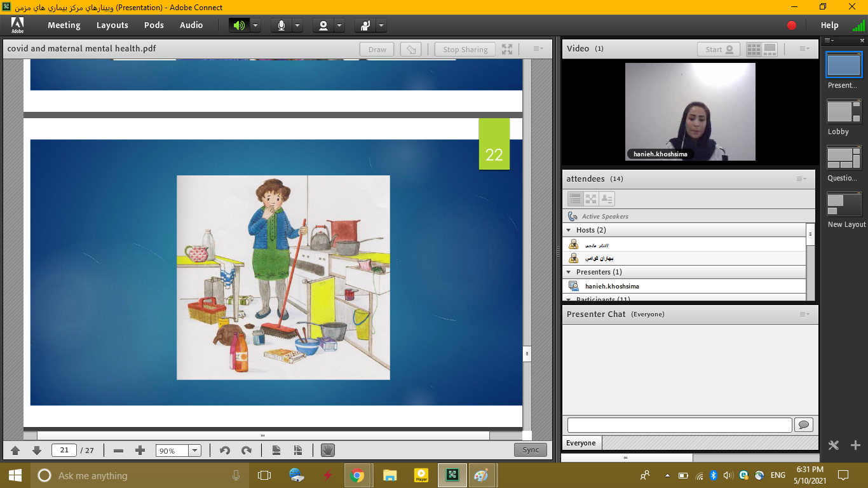Click the send chat message icon

pos(804,425)
